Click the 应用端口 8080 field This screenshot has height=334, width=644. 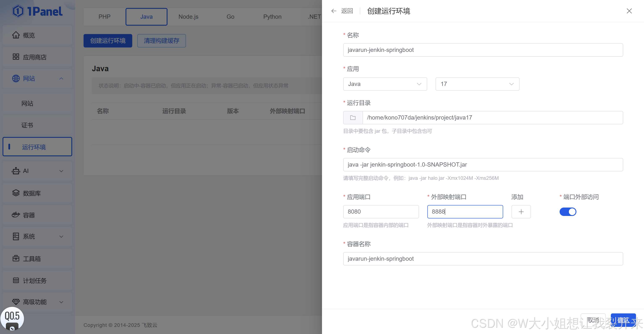[381, 212]
